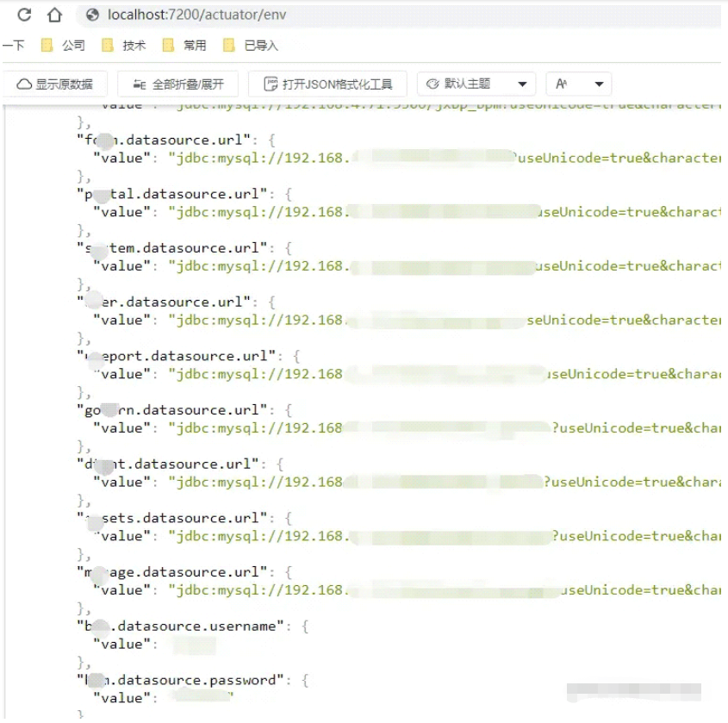The height and width of the screenshot is (723, 728).
Task: Toggle 显示原数据 raw data view
Action: [x=57, y=84]
